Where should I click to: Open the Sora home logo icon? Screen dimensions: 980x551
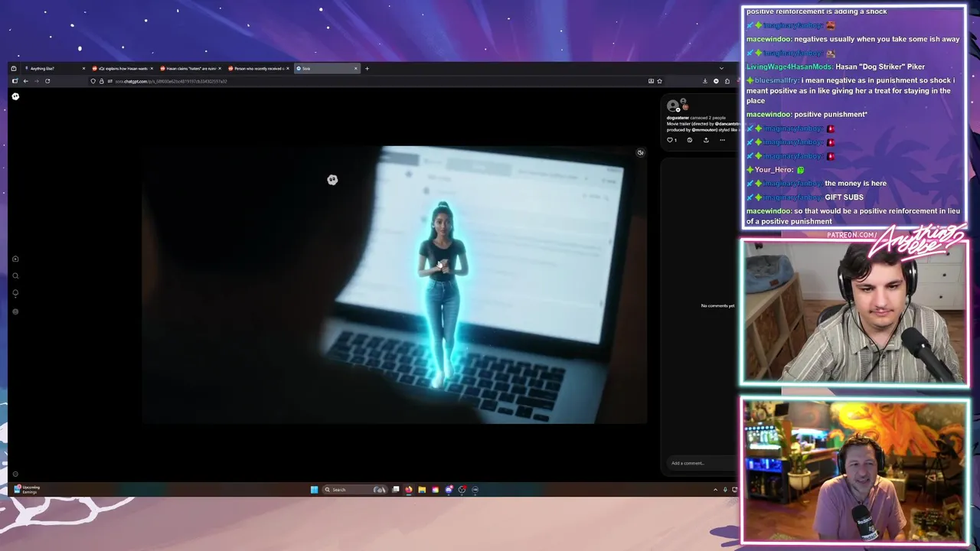15,96
